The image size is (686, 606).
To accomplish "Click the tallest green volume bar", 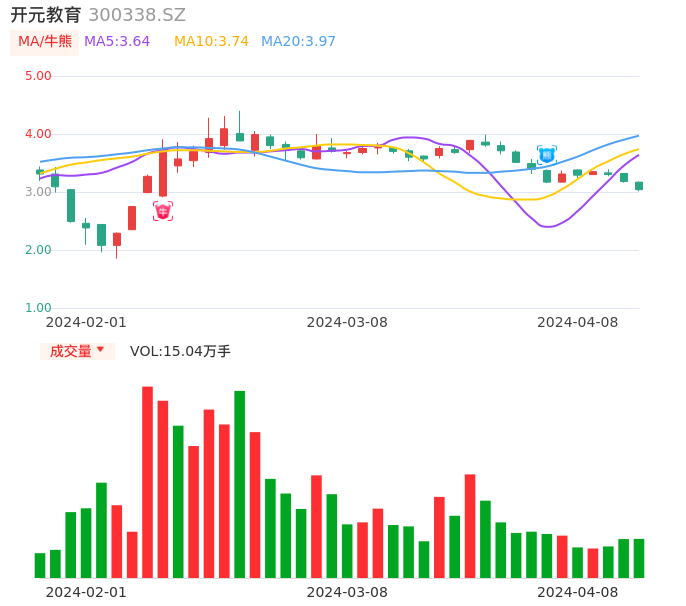I will (x=240, y=484).
